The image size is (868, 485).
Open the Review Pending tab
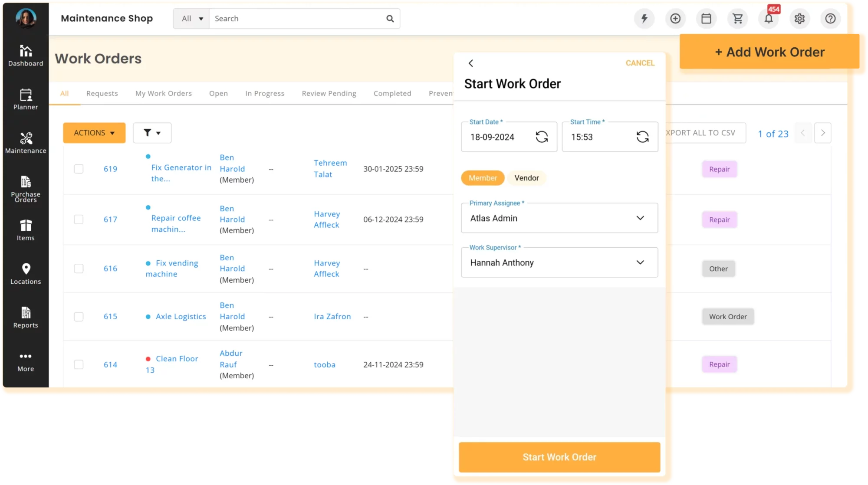point(329,93)
